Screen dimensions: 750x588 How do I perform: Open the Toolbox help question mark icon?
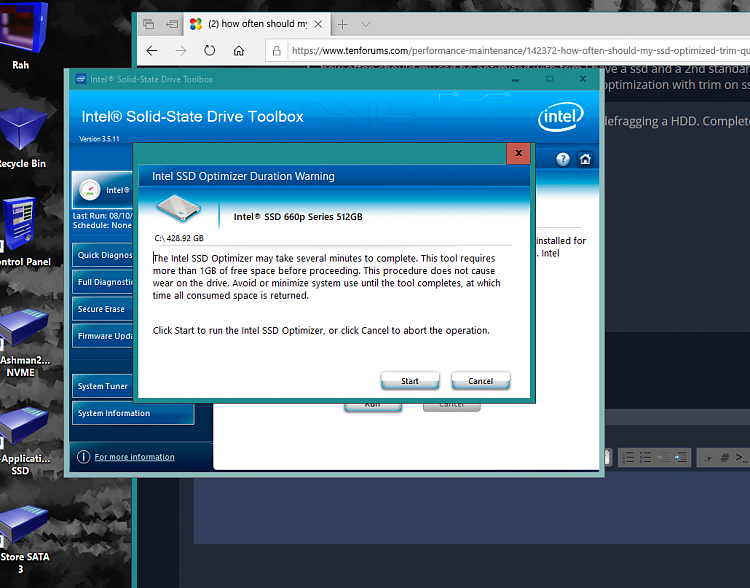click(x=563, y=159)
